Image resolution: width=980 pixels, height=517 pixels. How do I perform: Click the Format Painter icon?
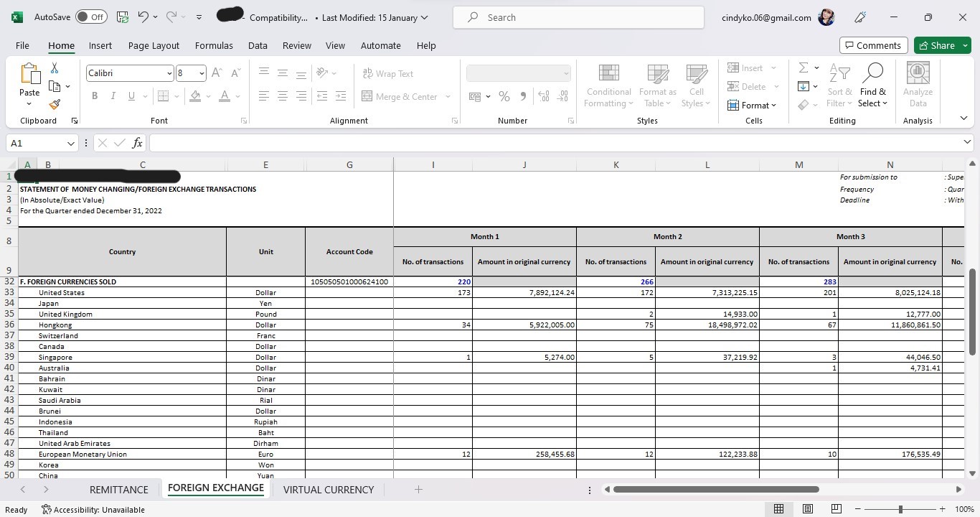[55, 104]
